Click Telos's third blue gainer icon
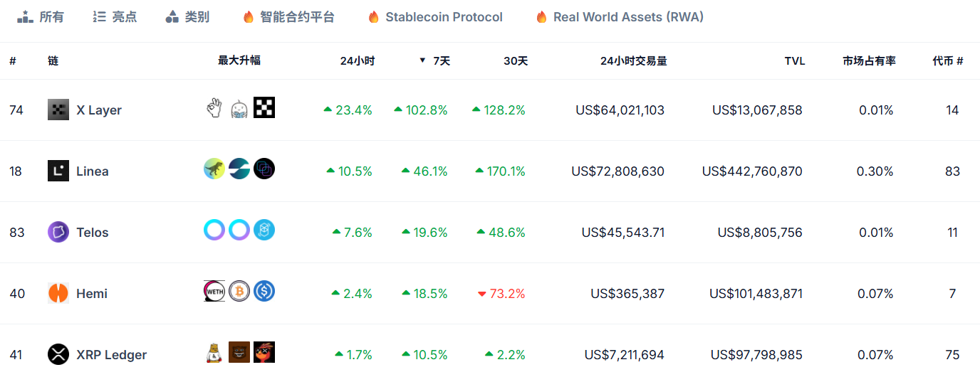Screen dimensions: 980x377 coord(264,230)
